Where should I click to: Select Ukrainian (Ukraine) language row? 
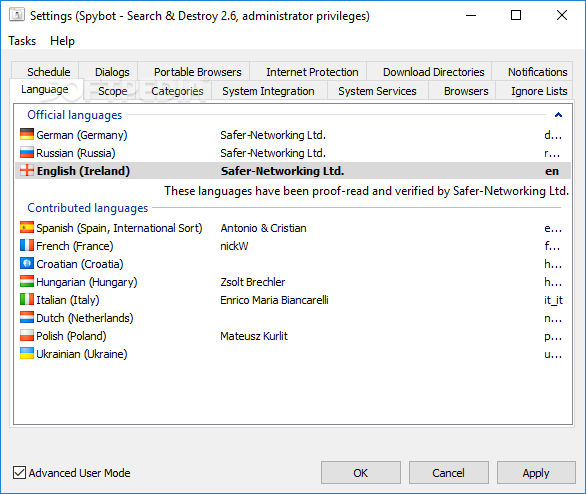coord(293,353)
